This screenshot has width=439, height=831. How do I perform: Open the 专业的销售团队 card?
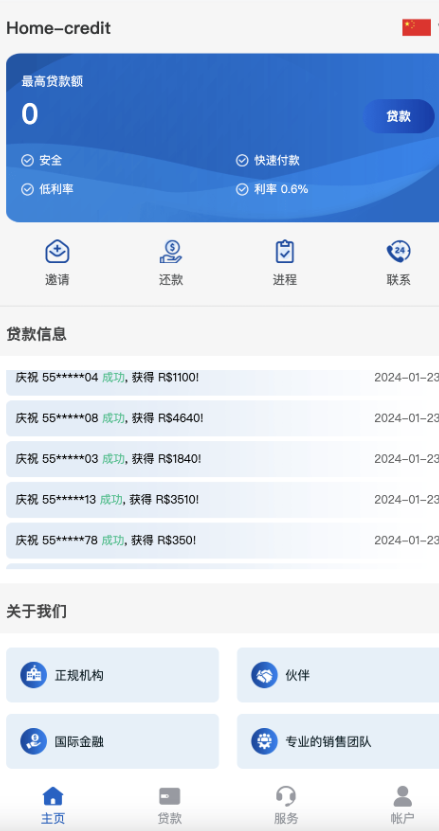[x=338, y=741]
